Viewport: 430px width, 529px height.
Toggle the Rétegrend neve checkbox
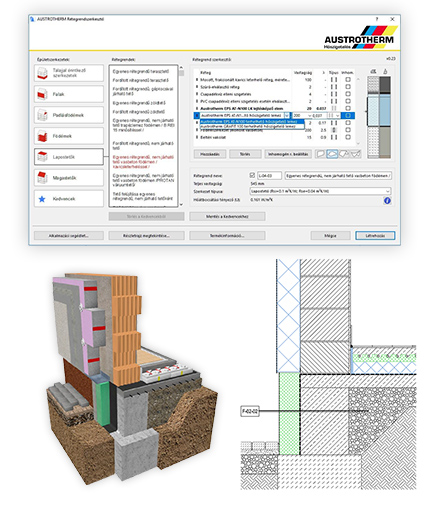point(252,175)
